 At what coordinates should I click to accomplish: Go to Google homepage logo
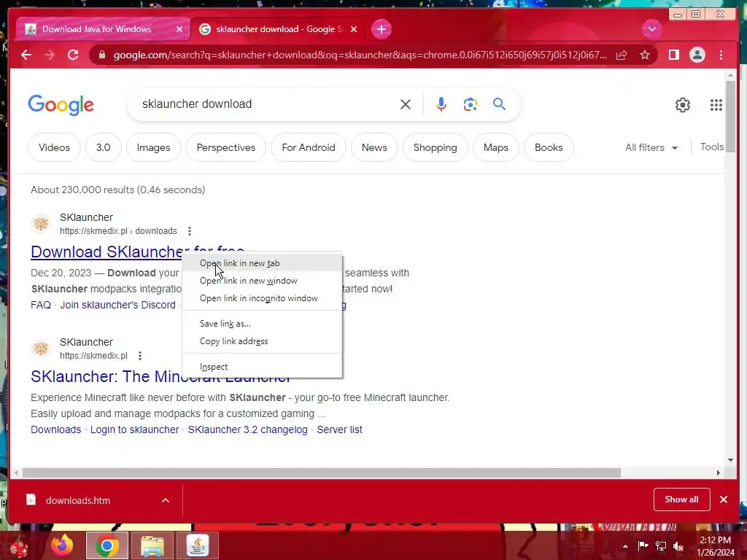(x=61, y=105)
